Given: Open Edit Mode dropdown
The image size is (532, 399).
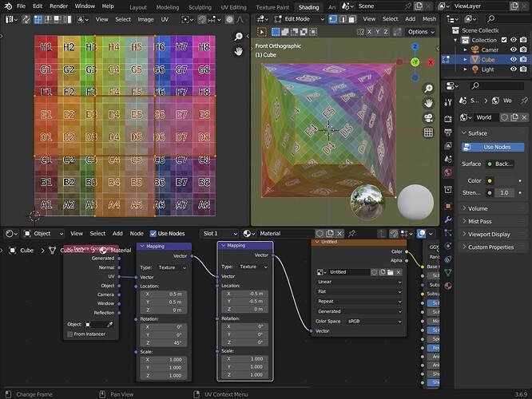Looking at the screenshot, I should point(299,19).
